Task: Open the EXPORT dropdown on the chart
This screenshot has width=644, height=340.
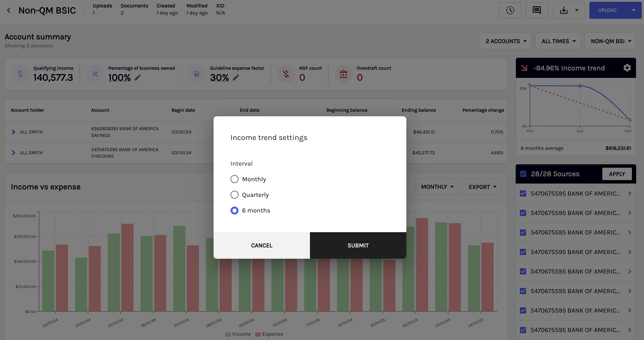Action: tap(482, 187)
